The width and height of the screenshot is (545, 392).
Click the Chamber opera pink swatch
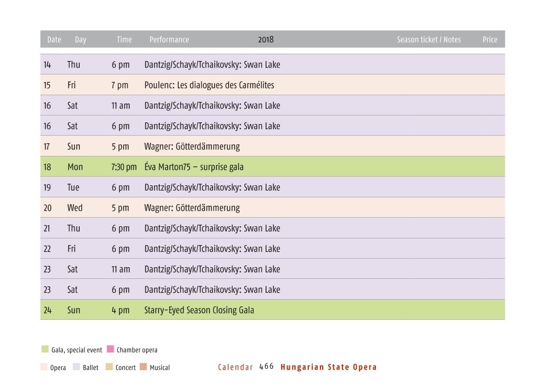click(110, 349)
